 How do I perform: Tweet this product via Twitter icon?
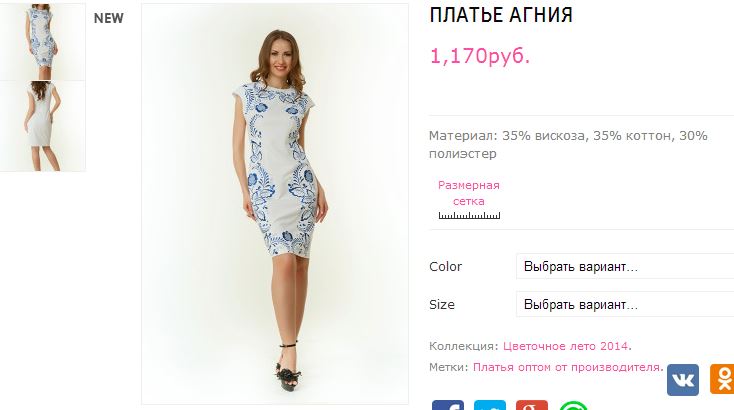[490, 405]
